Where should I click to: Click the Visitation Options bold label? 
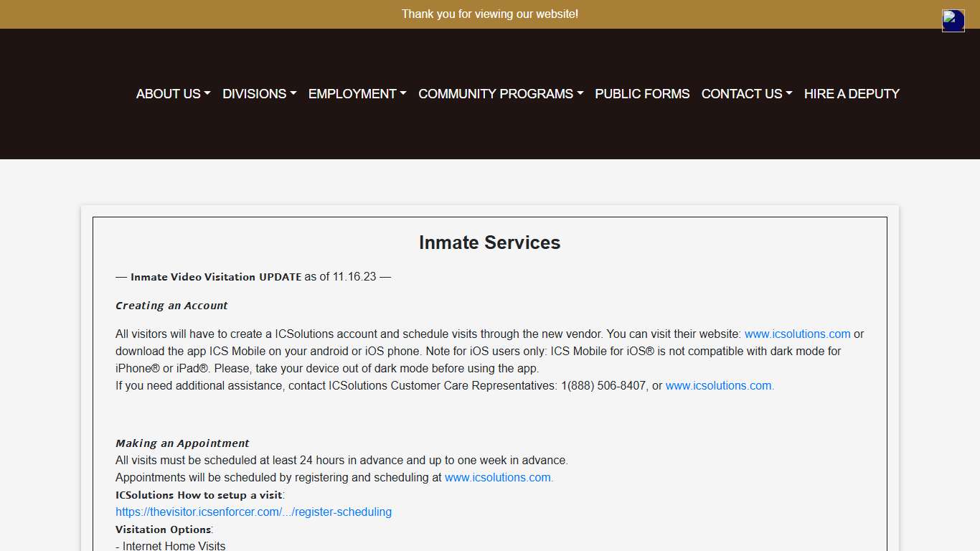tap(161, 529)
